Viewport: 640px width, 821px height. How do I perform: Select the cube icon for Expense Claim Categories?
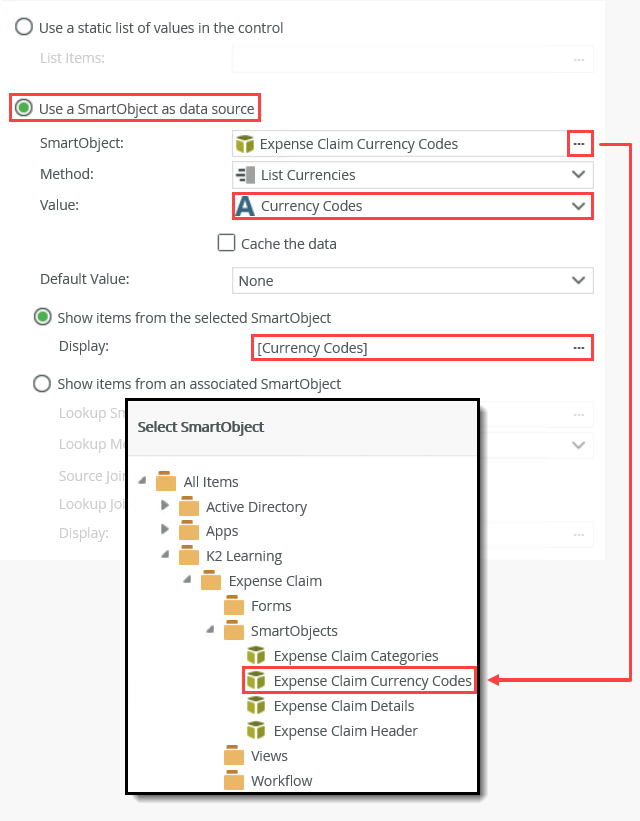tap(256, 655)
